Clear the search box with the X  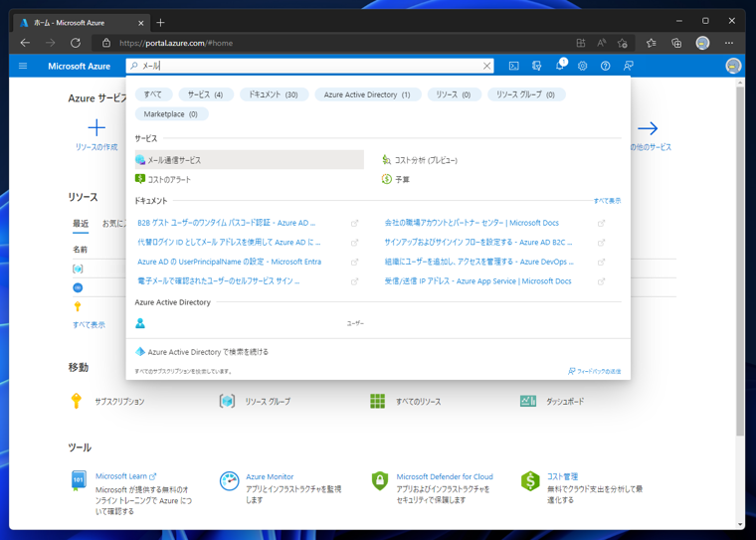[x=487, y=66]
